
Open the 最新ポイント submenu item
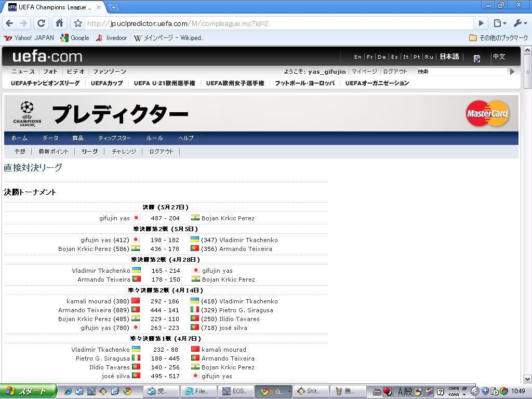click(x=54, y=152)
